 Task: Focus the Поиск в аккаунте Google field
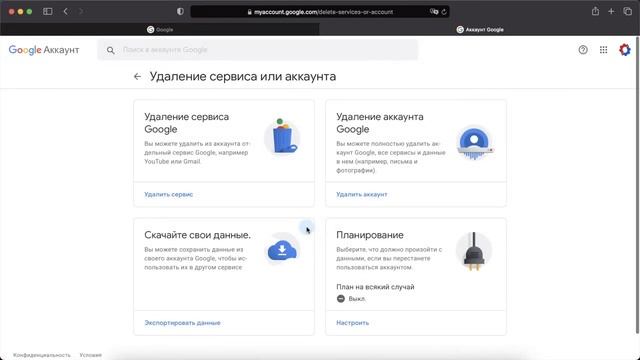(258, 50)
